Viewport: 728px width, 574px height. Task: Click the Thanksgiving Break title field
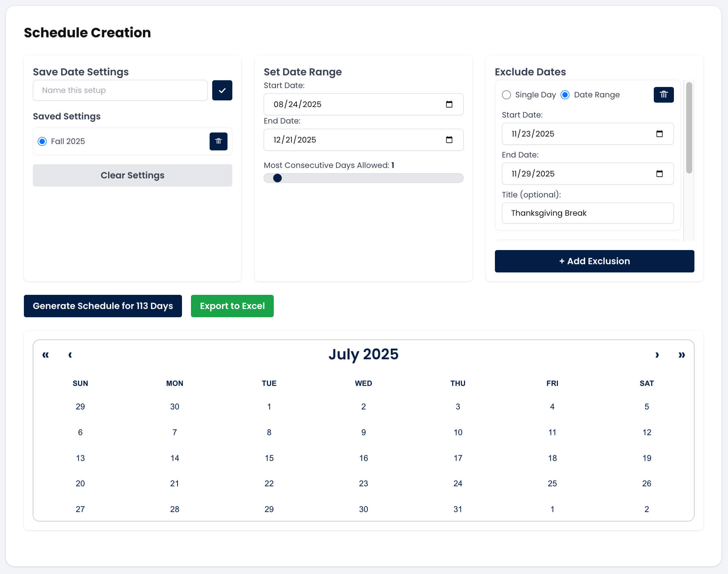click(587, 213)
